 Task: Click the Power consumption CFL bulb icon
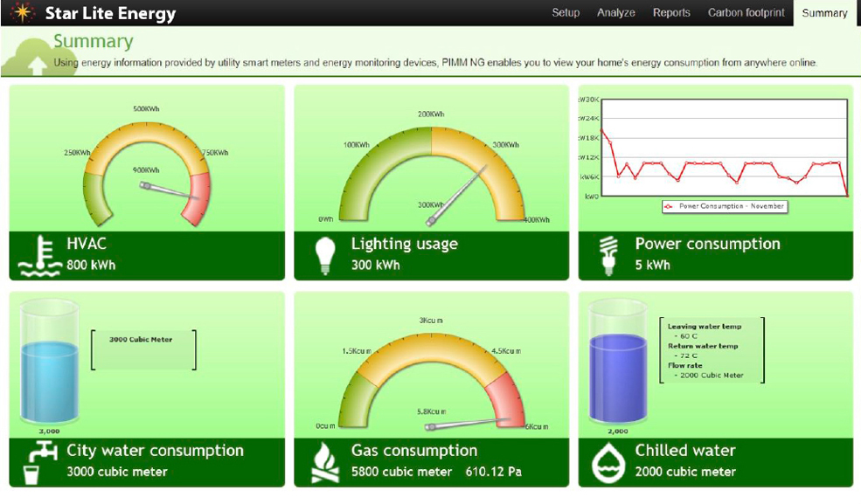[x=608, y=254]
